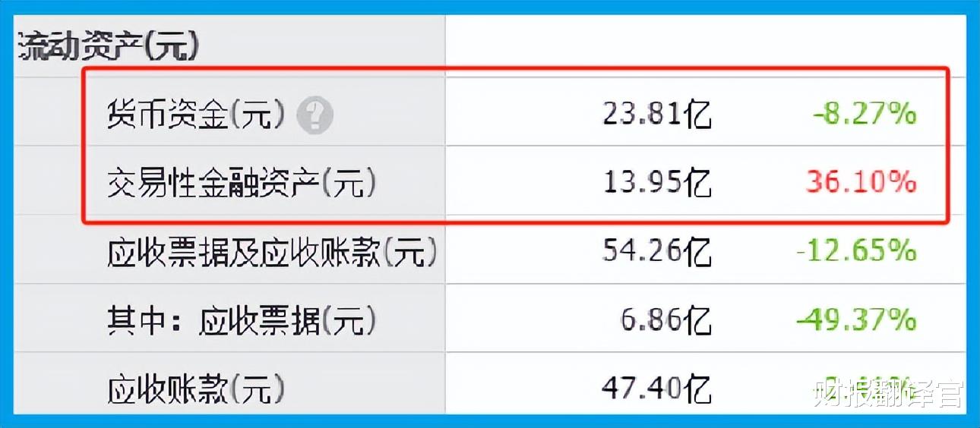Click the 54.26亿 value cell
Viewport: 980px width, 428px height.
656,252
